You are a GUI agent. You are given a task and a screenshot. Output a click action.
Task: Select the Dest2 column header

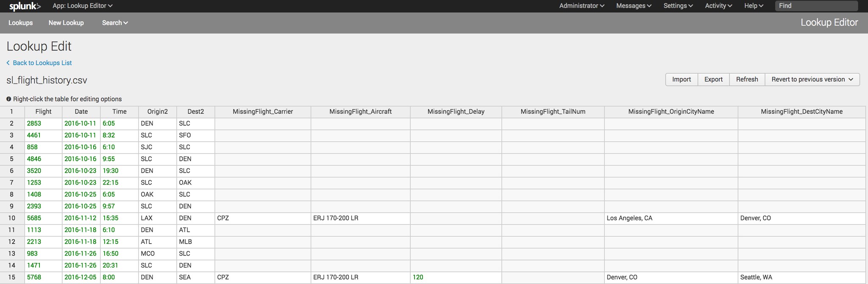(196, 112)
